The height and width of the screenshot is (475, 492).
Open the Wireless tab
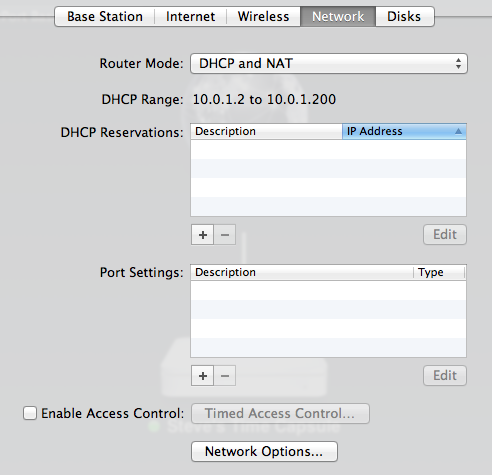(x=263, y=16)
